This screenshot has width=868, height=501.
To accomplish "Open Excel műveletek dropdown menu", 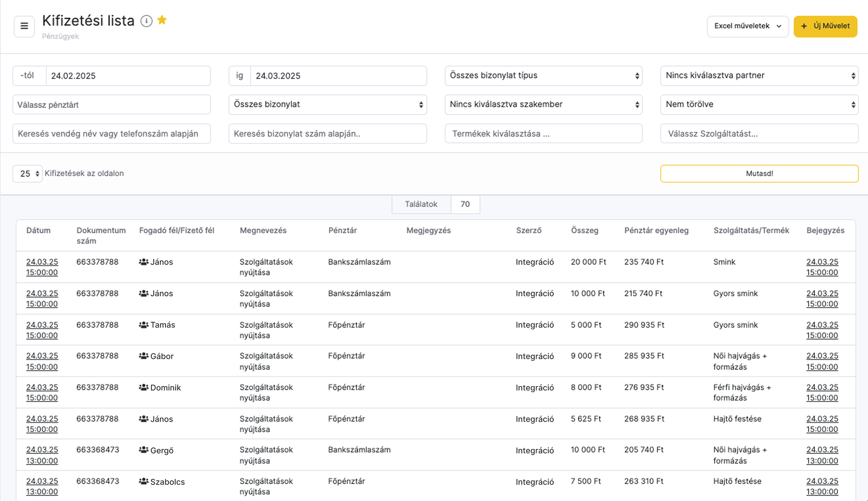I will [748, 26].
